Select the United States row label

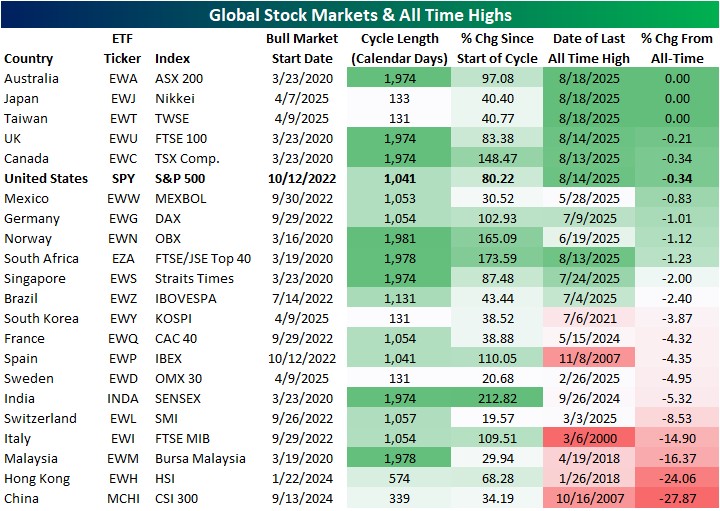(x=45, y=179)
